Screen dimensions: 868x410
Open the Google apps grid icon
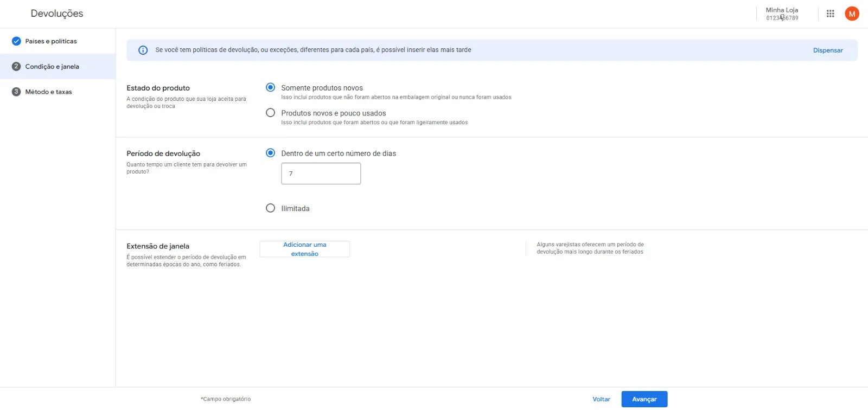click(x=830, y=14)
